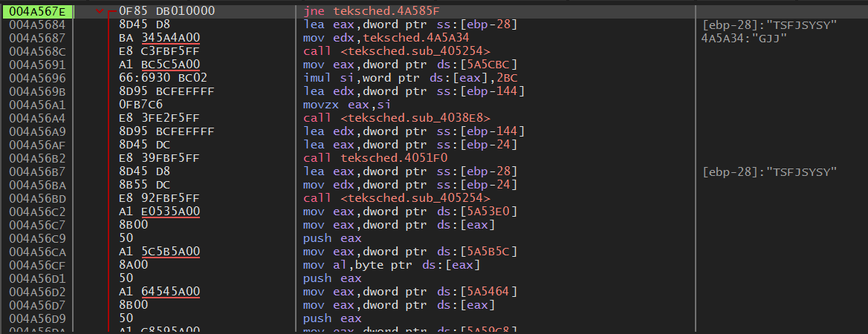Select address 004A5696 row
Viewport: 868px width, 334px height.
37,78
